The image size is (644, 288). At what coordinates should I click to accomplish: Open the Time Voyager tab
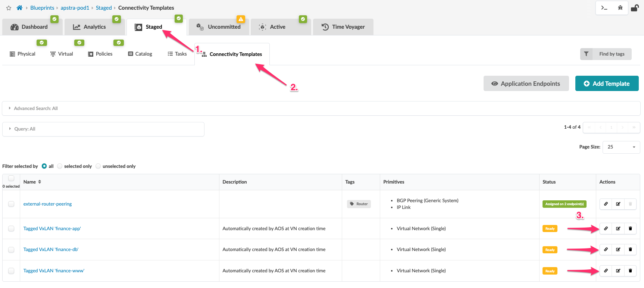tap(343, 27)
